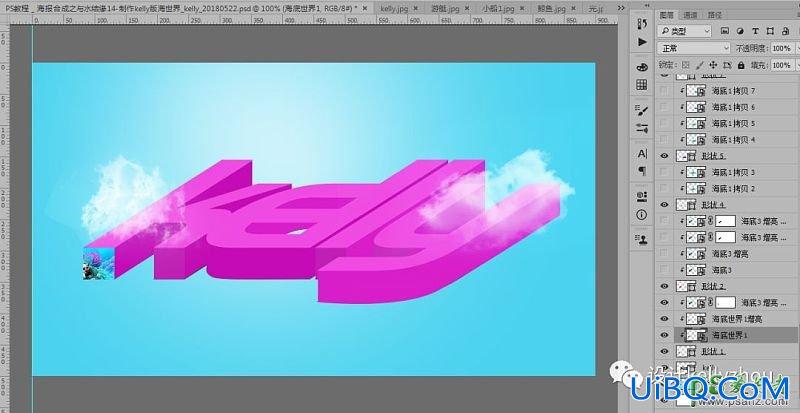The image size is (800, 413).
Task: Hide the 形状 1 layer
Action: pos(664,351)
